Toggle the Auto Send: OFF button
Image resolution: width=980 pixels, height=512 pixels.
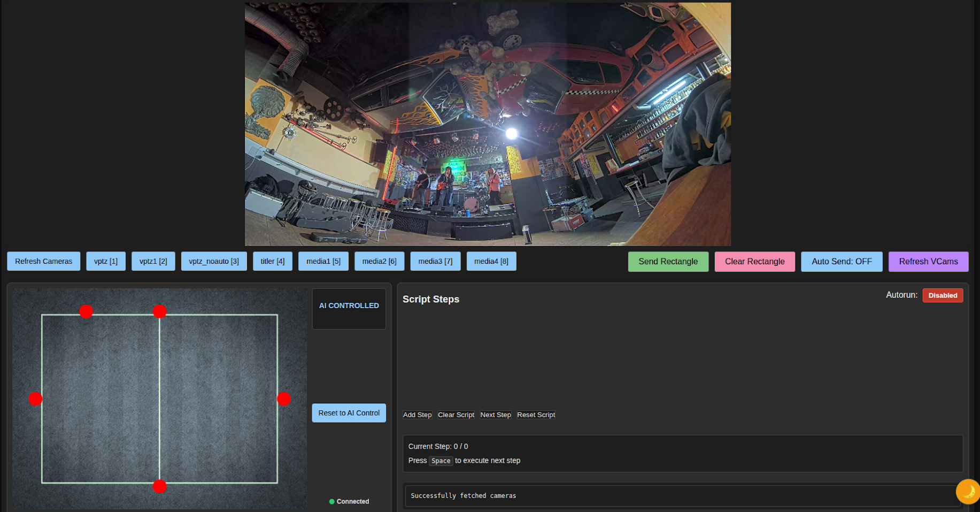tap(842, 262)
